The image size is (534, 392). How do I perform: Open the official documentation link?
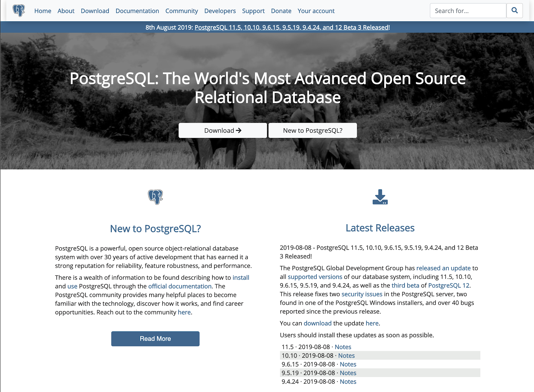180,286
